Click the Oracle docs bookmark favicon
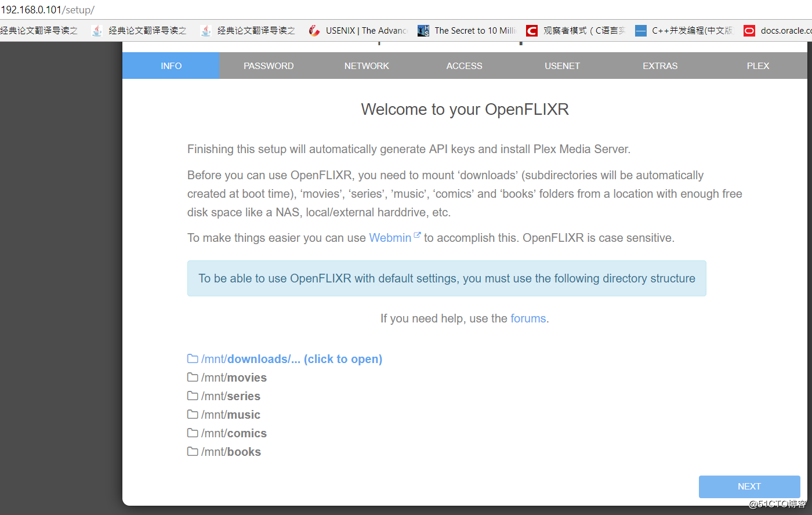 749,31
